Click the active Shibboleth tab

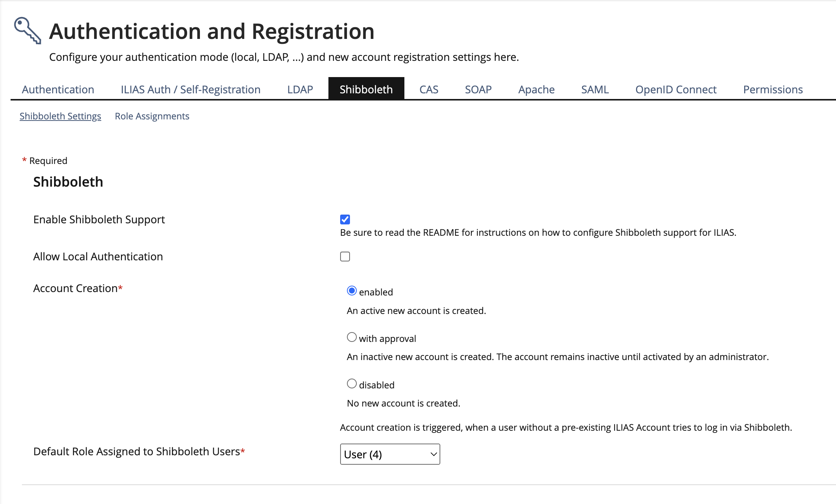pyautogui.click(x=366, y=90)
